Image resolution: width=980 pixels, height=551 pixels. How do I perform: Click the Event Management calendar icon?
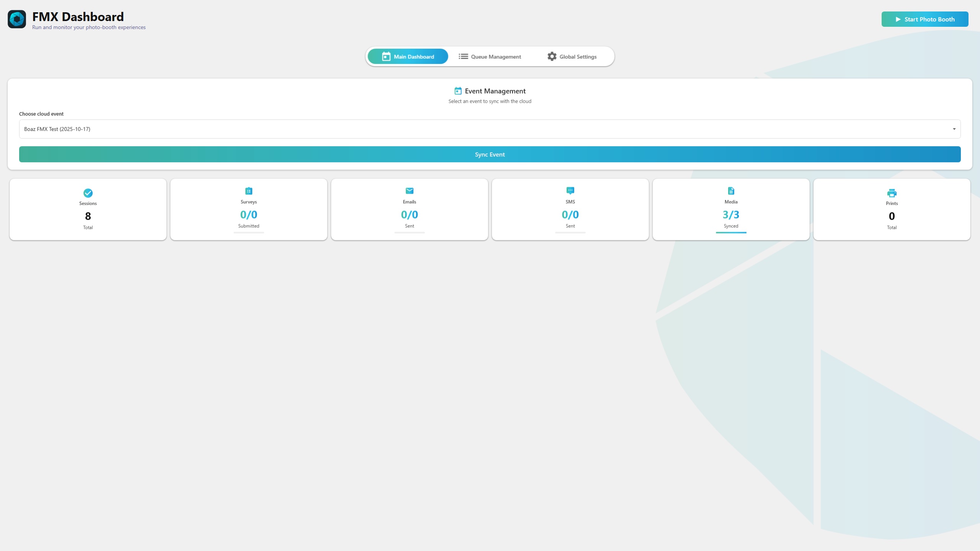[x=458, y=91]
